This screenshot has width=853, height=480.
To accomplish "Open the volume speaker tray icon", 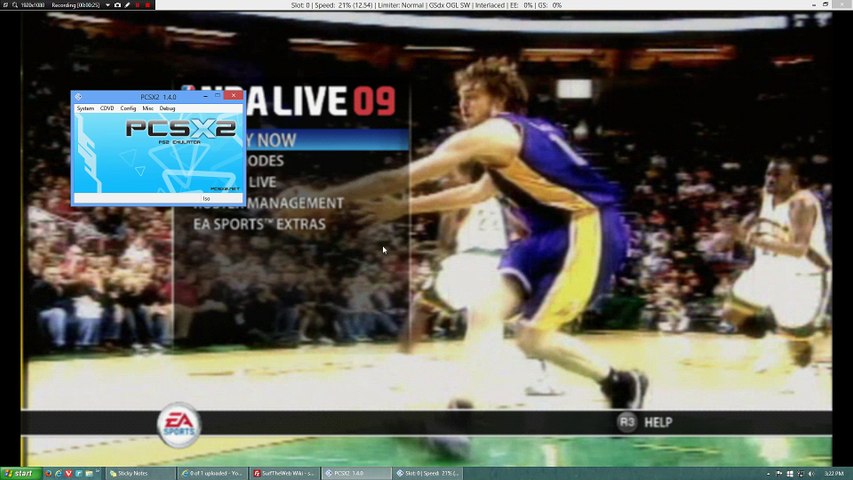I will click(x=811, y=474).
